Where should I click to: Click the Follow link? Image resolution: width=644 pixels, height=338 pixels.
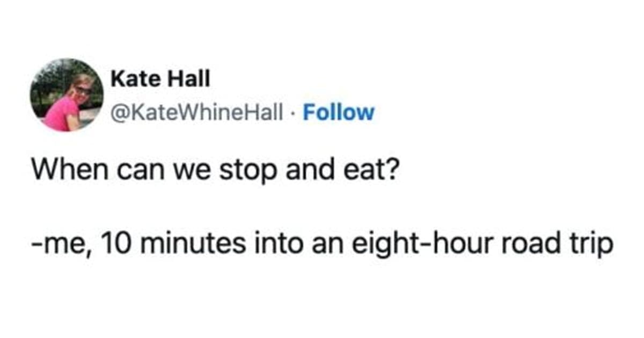pos(338,113)
